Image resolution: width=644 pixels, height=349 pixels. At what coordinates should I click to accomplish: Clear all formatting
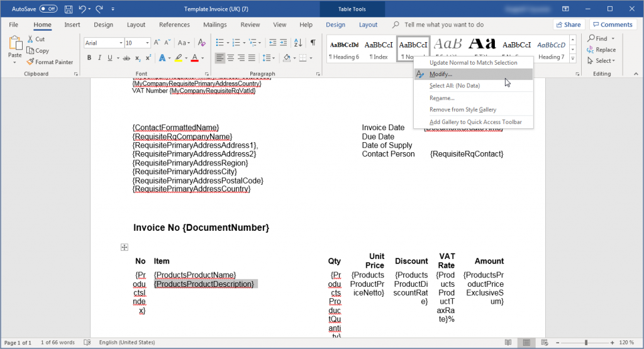point(201,43)
